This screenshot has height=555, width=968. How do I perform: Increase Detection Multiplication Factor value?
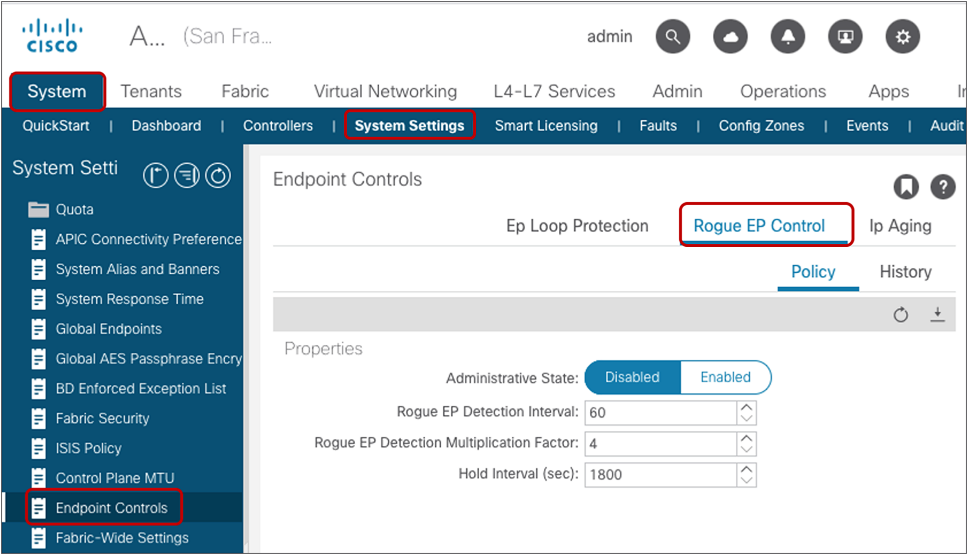click(746, 438)
